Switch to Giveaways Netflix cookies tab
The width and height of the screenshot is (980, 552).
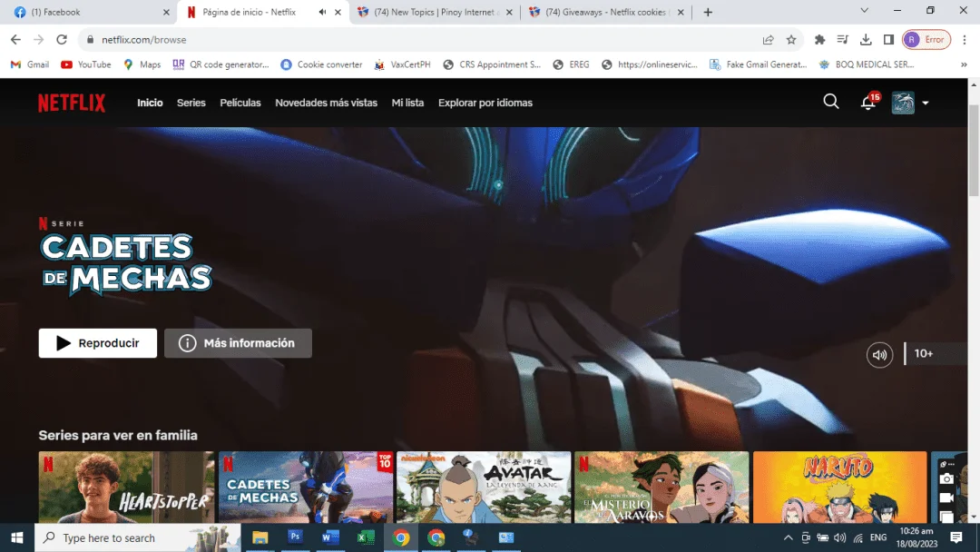click(604, 12)
